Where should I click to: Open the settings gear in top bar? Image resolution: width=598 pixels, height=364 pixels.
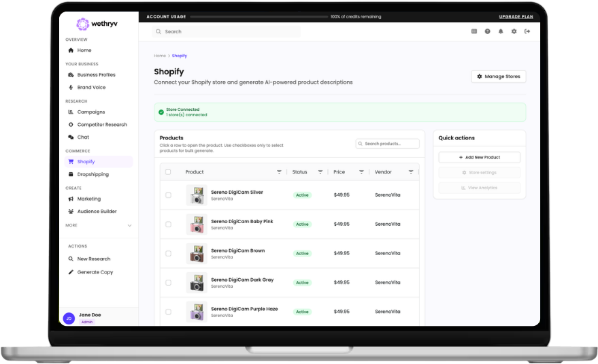click(514, 31)
